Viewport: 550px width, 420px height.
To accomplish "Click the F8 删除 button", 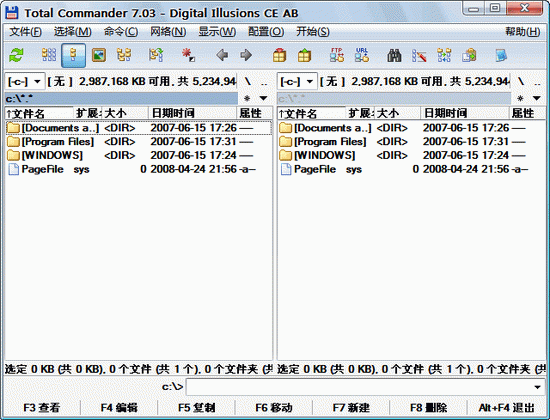I will (429, 408).
